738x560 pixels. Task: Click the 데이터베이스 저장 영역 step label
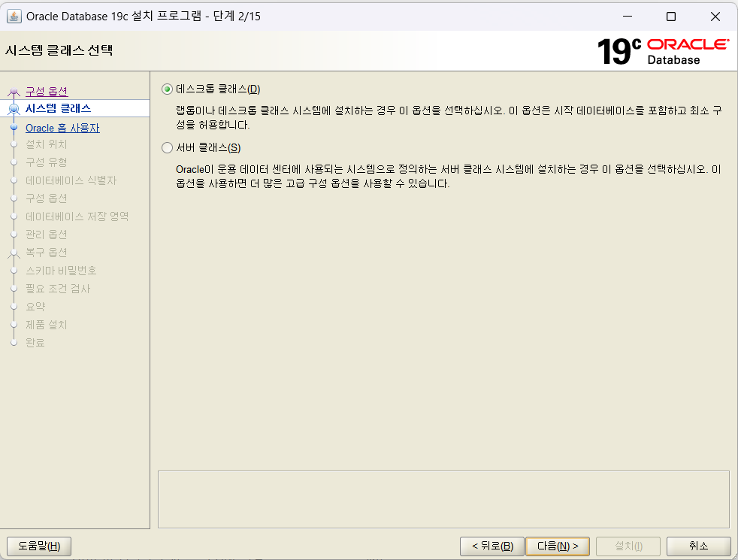77,216
